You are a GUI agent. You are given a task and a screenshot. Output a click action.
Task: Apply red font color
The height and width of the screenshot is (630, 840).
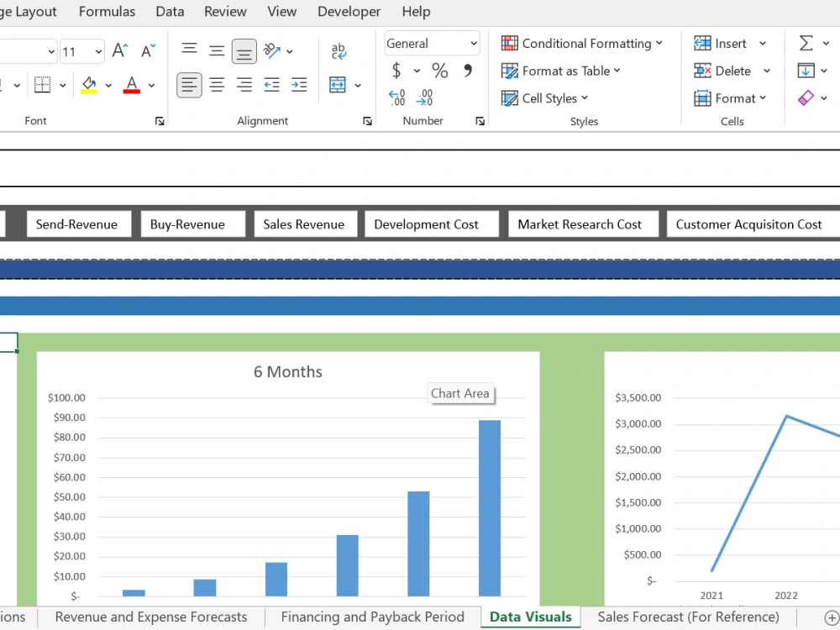pos(132,85)
